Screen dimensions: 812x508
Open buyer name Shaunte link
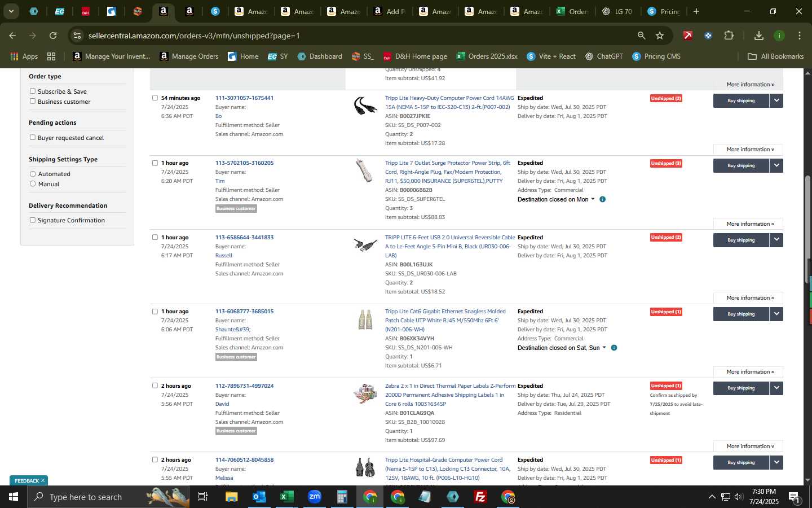233,330
